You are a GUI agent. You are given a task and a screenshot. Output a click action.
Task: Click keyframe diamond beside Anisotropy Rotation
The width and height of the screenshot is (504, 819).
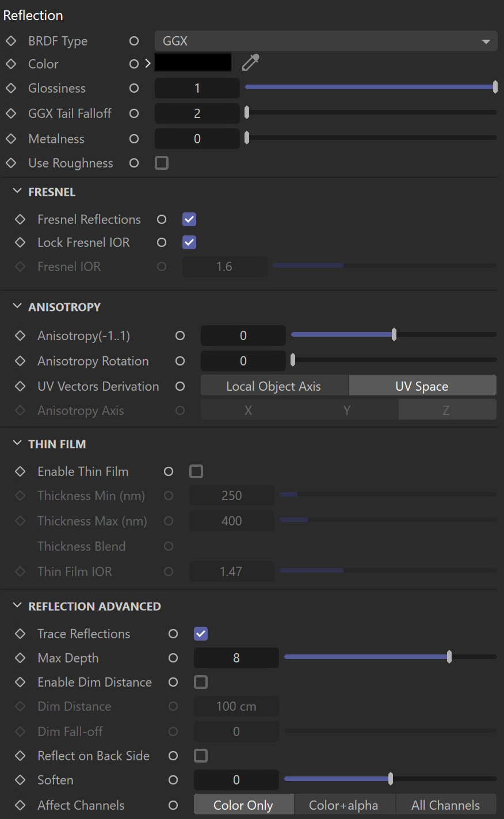[20, 361]
